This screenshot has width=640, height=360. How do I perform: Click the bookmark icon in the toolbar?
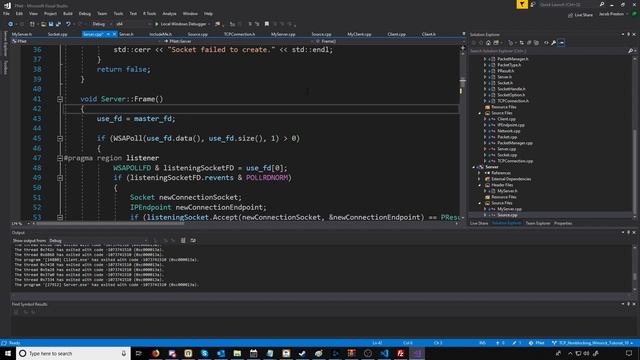point(267,24)
